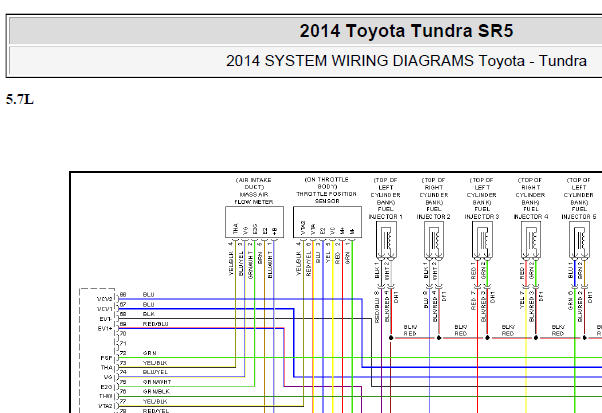Click the Fuel Injector 1 coil symbol
602x413 pixels.
(x=386, y=240)
